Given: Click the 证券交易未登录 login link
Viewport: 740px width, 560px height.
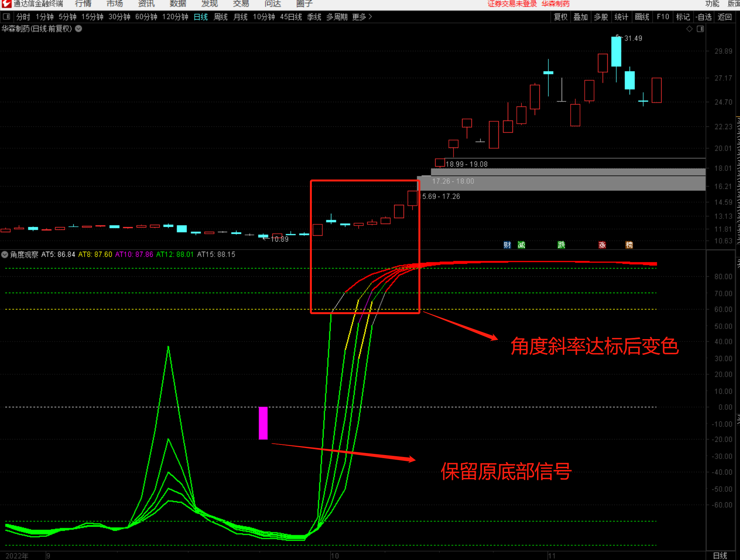Looking at the screenshot, I should [512, 4].
